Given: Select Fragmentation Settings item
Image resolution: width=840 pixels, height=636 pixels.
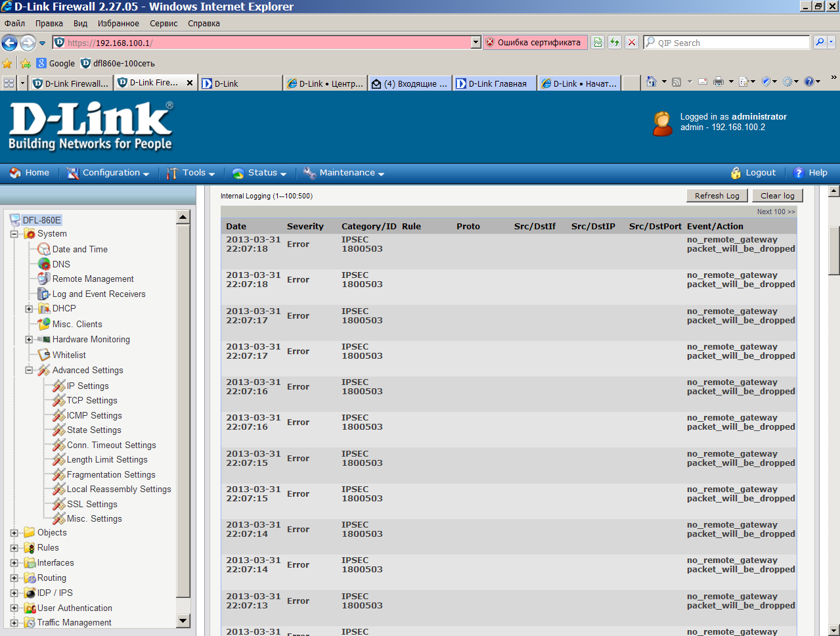Looking at the screenshot, I should point(111,474).
